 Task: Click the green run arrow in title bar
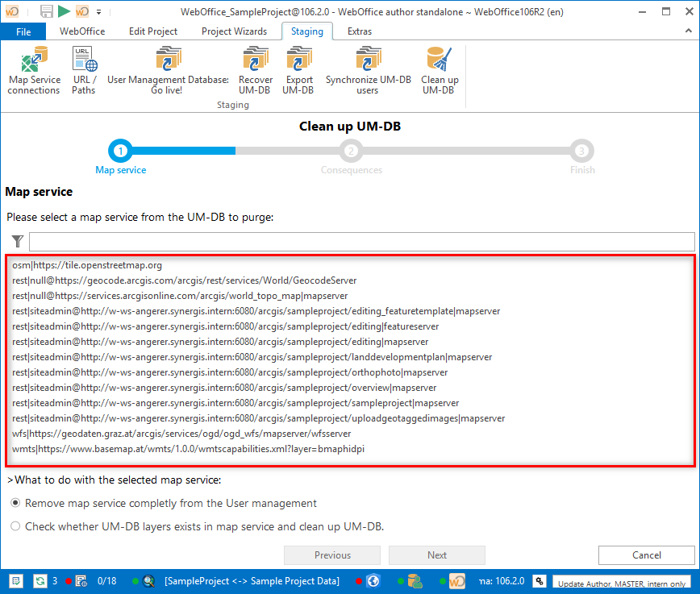65,11
